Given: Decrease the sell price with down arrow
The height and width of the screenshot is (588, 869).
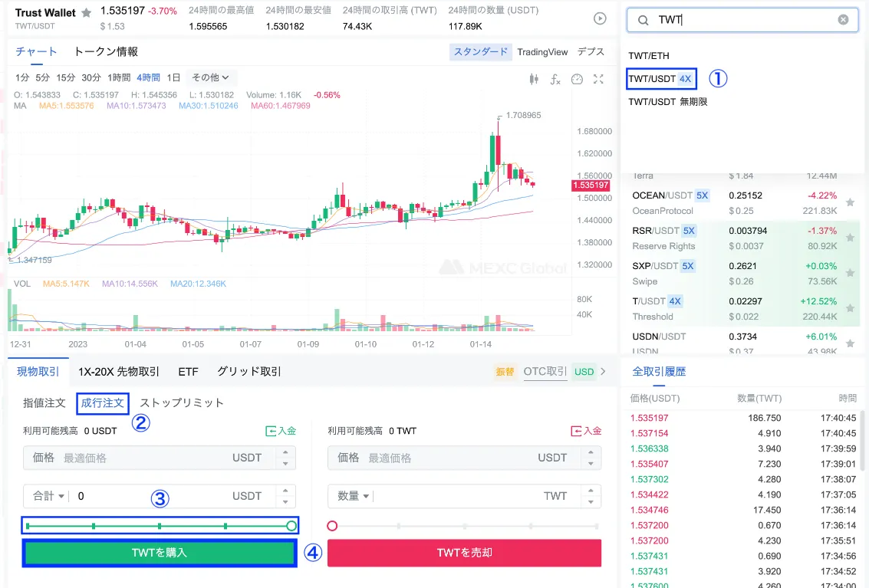Looking at the screenshot, I should pyautogui.click(x=591, y=463).
